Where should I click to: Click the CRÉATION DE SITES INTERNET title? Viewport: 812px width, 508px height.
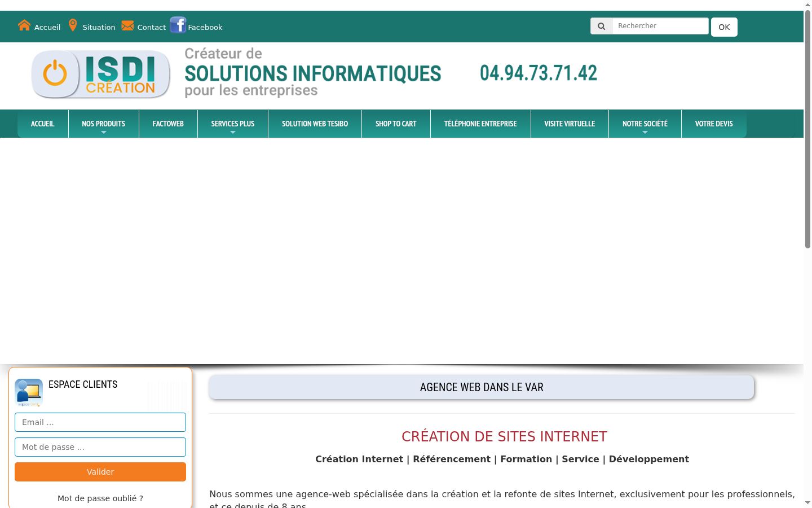504,436
